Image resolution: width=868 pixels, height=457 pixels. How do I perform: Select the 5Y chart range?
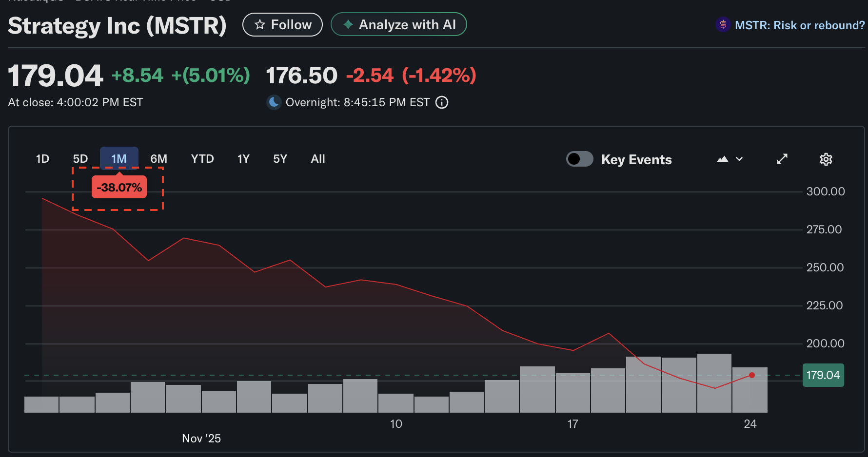(x=280, y=158)
